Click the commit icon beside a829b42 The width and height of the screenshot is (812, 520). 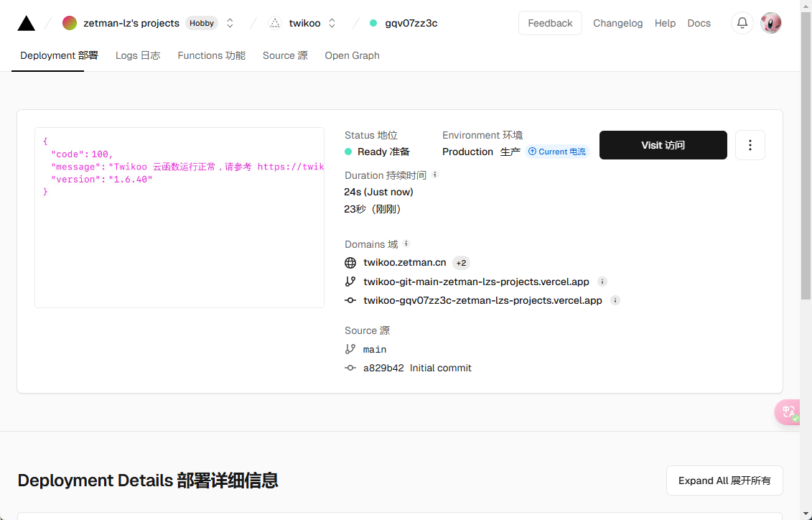350,368
